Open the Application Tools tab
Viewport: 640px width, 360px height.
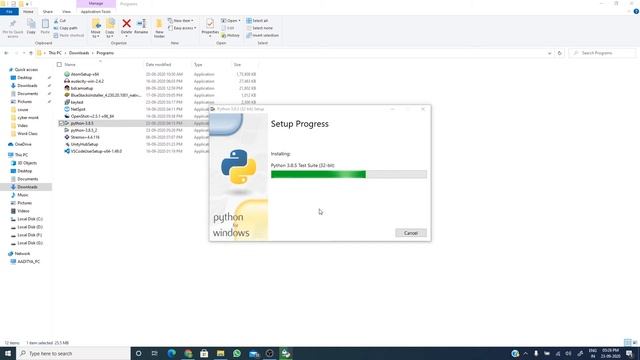[x=96, y=12]
